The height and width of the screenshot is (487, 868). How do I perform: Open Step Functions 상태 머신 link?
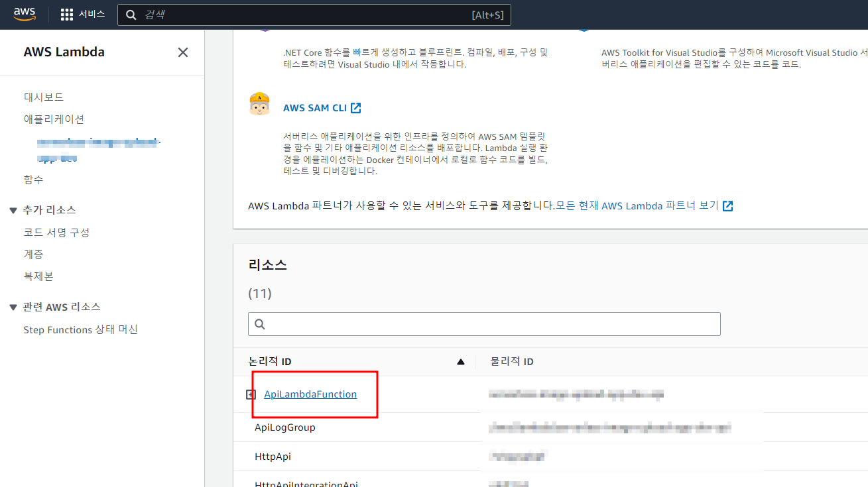coord(80,330)
